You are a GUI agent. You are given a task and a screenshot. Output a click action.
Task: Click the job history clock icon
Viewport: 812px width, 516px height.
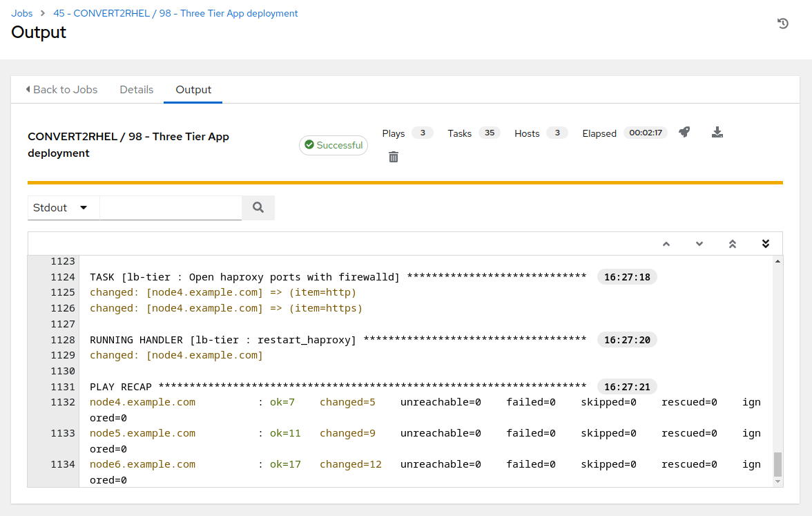tap(782, 23)
